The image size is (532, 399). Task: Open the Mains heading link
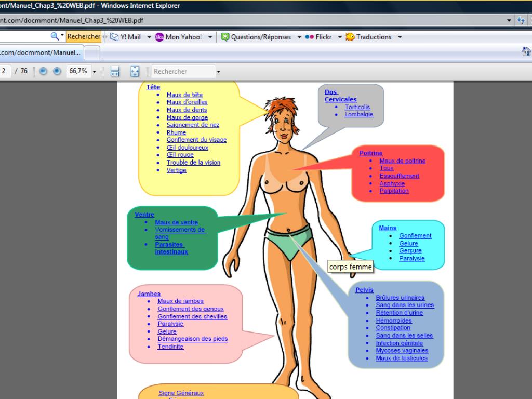(388, 228)
